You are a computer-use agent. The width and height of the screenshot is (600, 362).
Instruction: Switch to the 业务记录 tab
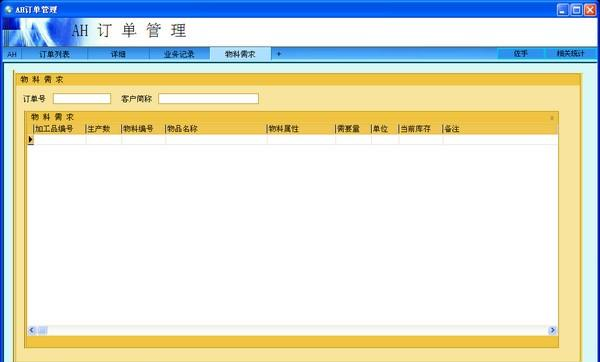[x=179, y=54]
